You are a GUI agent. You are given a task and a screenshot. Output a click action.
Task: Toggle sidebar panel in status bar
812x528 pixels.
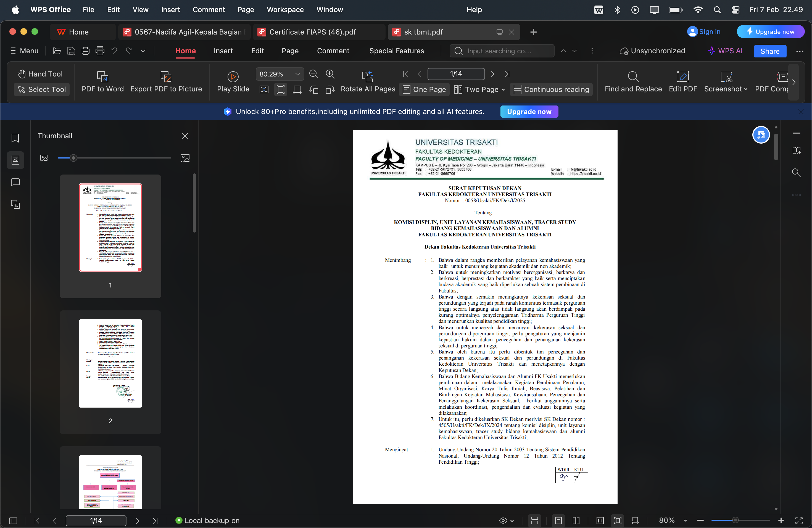click(x=13, y=521)
